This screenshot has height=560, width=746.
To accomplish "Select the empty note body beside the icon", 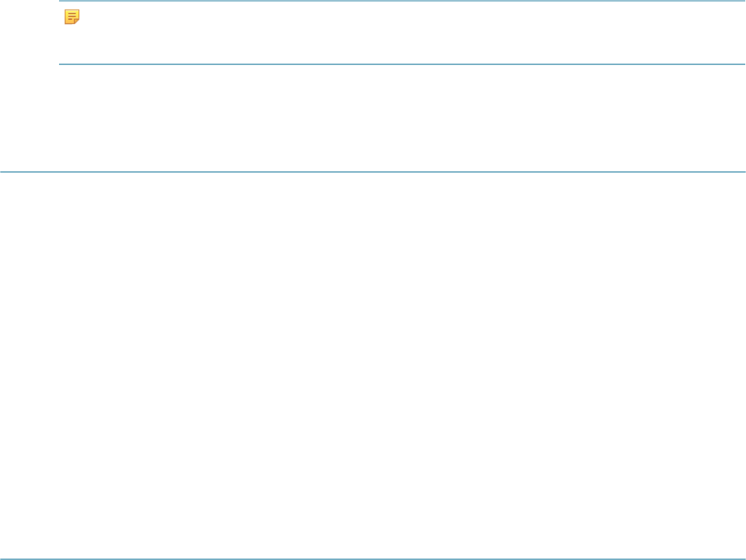I will click(x=412, y=32).
